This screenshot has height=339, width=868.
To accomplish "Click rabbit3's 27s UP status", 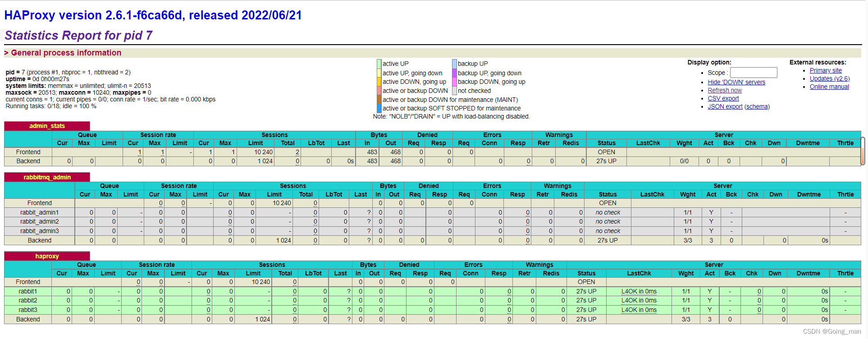I will pos(586,310).
